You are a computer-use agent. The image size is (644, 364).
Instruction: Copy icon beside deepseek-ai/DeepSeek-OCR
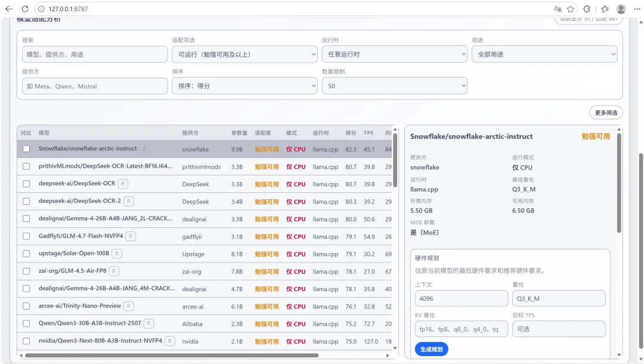(x=123, y=184)
